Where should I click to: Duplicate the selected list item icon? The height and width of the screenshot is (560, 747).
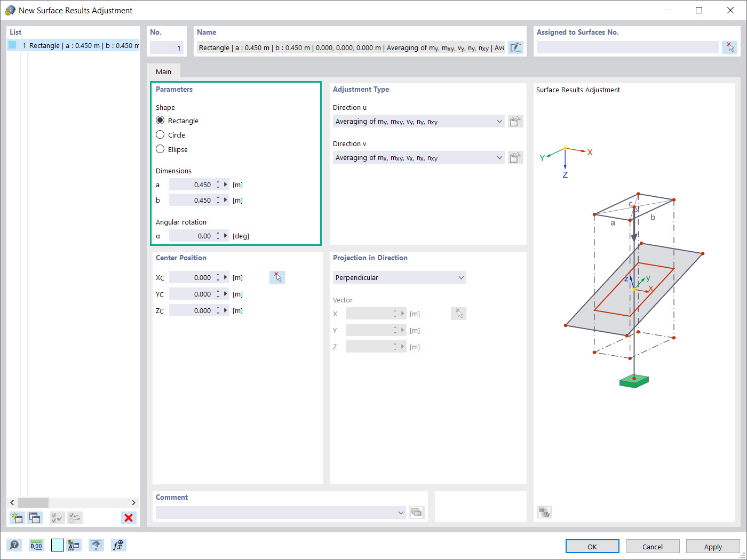coord(35,518)
